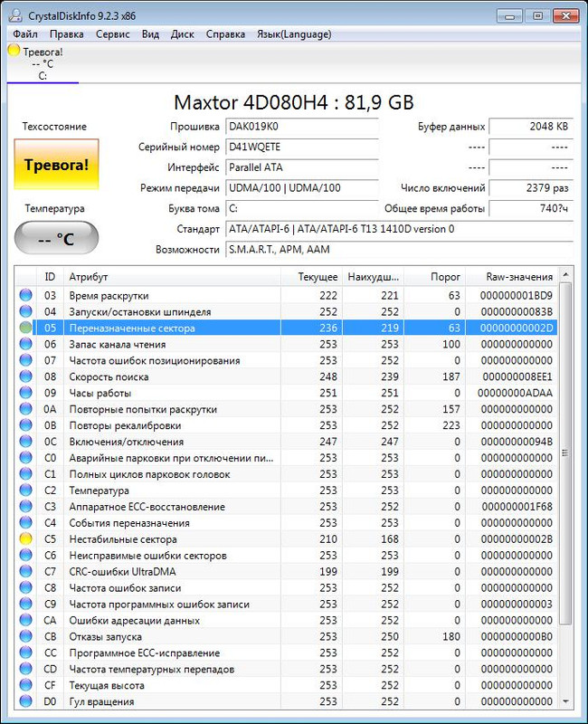The image size is (588, 724).
Task: Click the Прошивка field DAK019K0
Action: coord(302,127)
